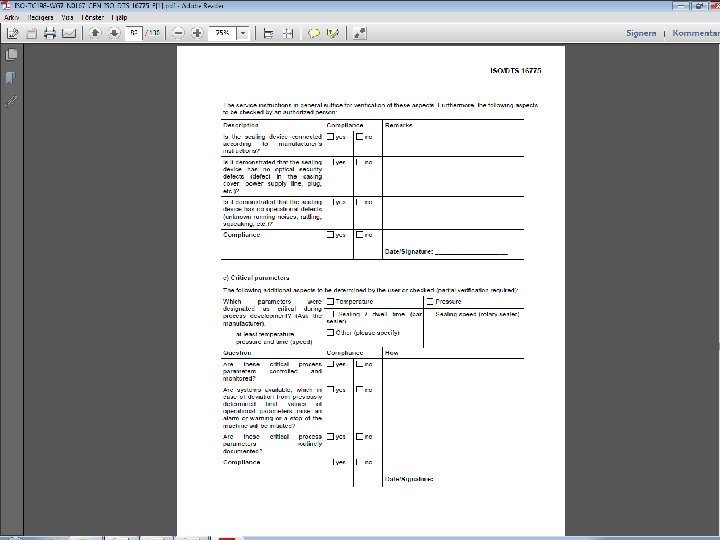720x540 pixels.
Task: Go to previous page with up arrow
Action: pyautogui.click(x=95, y=33)
